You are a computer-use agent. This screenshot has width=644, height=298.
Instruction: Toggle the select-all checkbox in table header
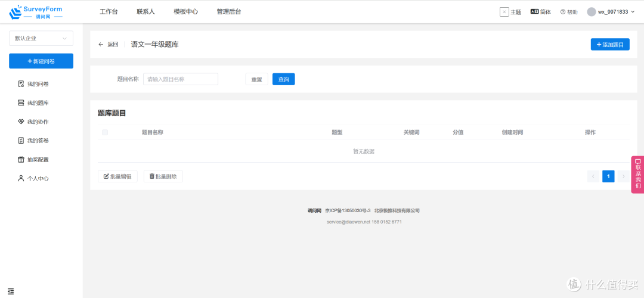pyautogui.click(x=105, y=132)
